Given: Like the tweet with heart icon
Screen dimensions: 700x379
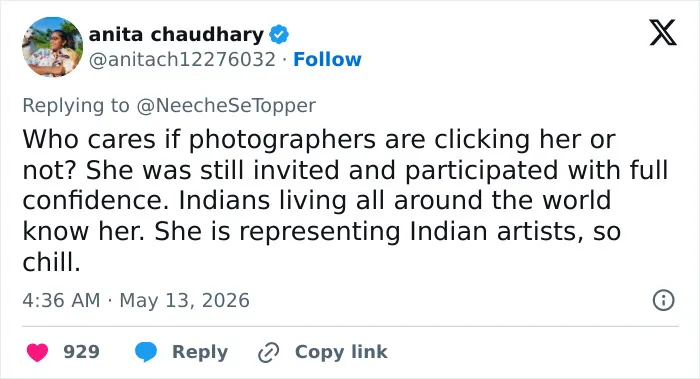Looking at the screenshot, I should (38, 352).
